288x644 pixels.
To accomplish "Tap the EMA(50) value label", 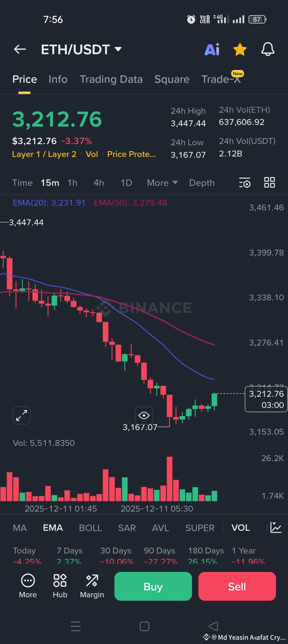I will [x=130, y=203].
